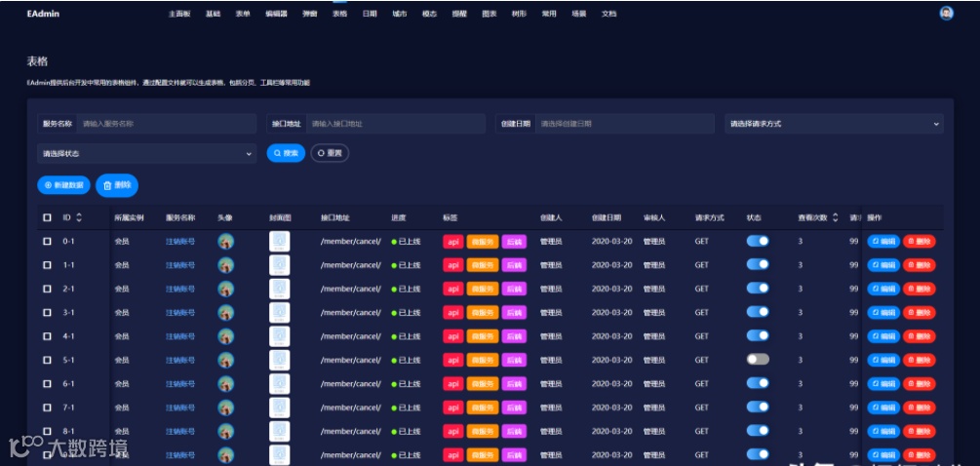Click the 请求方式 column header
Viewport: 980px width, 466px height.
tap(709, 218)
